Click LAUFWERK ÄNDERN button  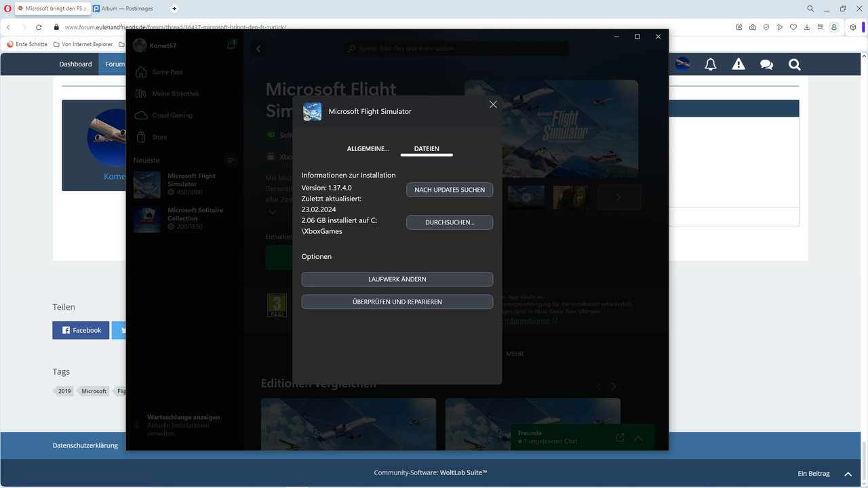point(397,279)
